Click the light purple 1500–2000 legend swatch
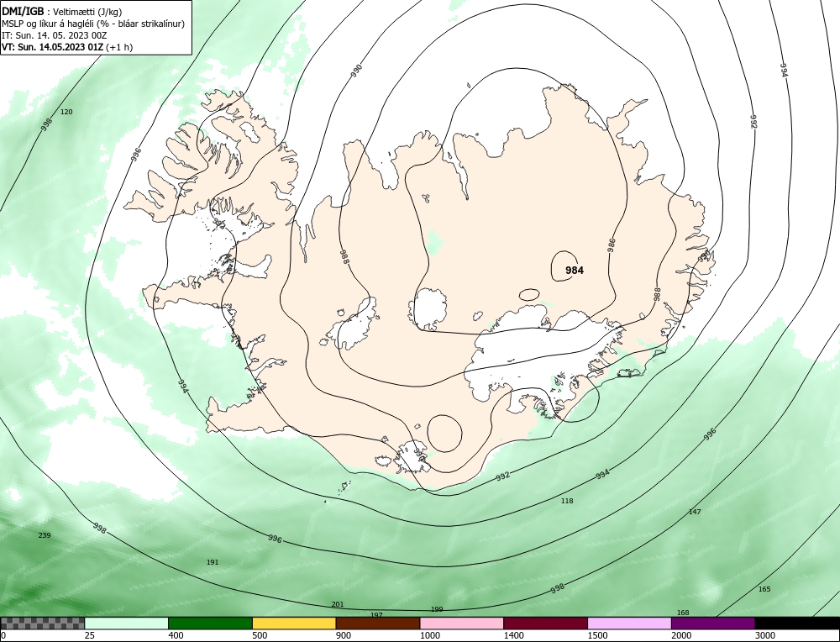840x642 pixels. pyautogui.click(x=629, y=623)
